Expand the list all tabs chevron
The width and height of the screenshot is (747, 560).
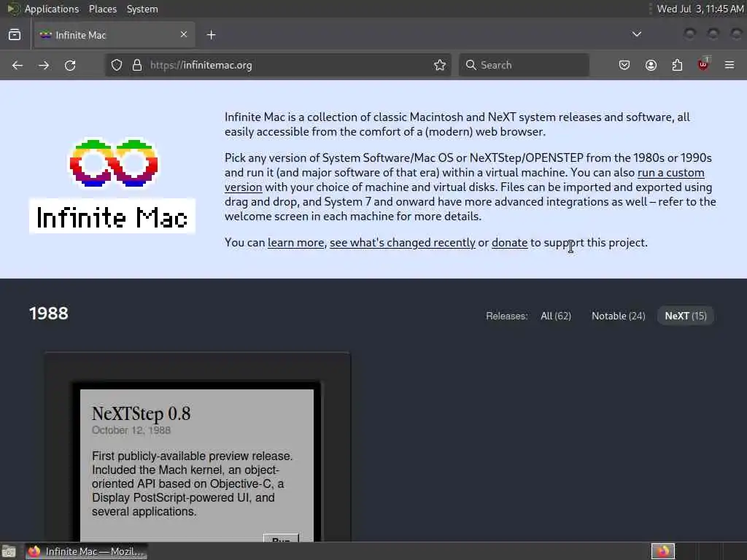(636, 34)
